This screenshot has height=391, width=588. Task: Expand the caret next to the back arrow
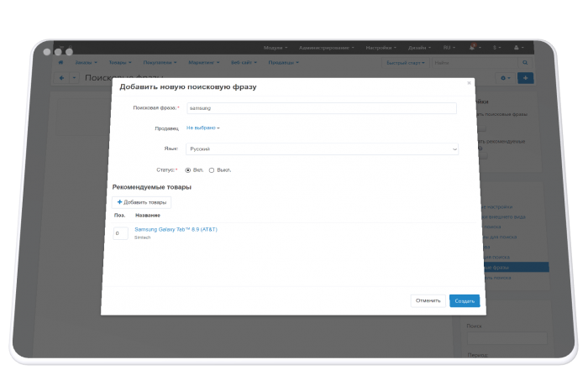pos(74,78)
